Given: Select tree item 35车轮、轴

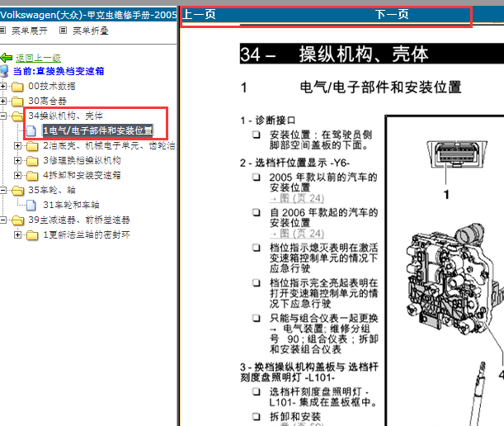Looking at the screenshot, I should point(52,190).
